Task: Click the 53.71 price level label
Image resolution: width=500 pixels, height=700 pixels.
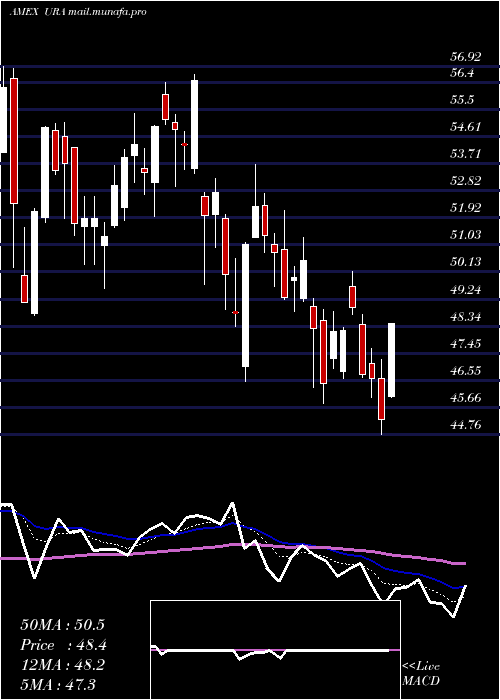Action: click(x=466, y=154)
